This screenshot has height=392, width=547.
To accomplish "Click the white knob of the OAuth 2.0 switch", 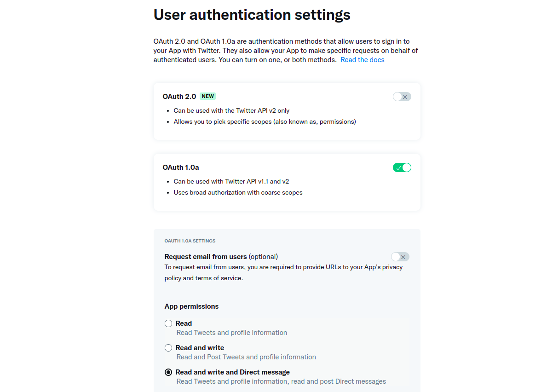I will [397, 97].
